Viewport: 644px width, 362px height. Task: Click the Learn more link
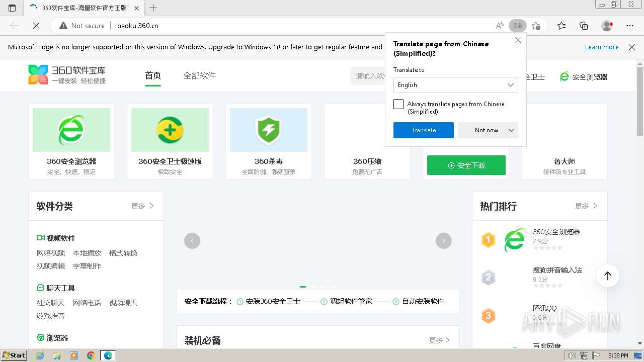[x=602, y=47]
